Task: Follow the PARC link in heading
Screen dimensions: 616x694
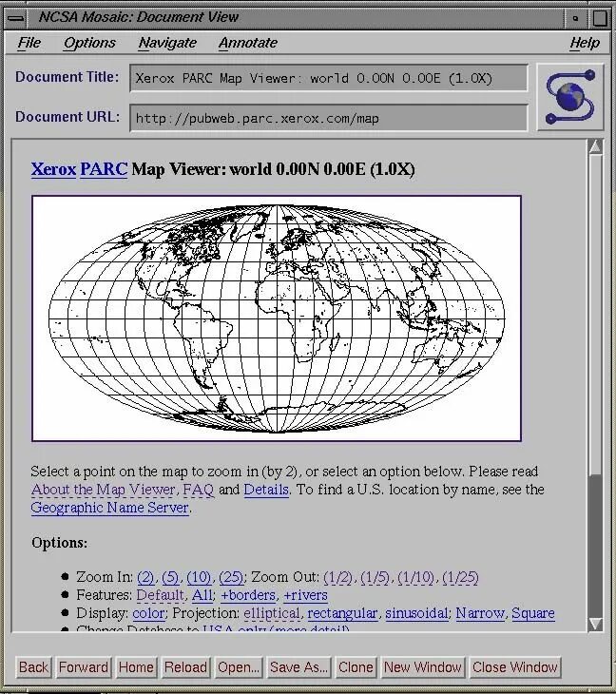Action: coord(104,169)
